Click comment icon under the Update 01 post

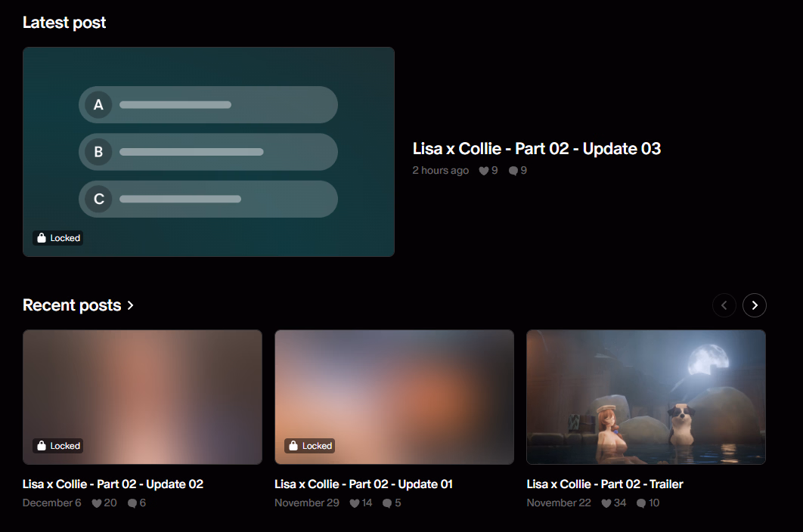click(387, 503)
